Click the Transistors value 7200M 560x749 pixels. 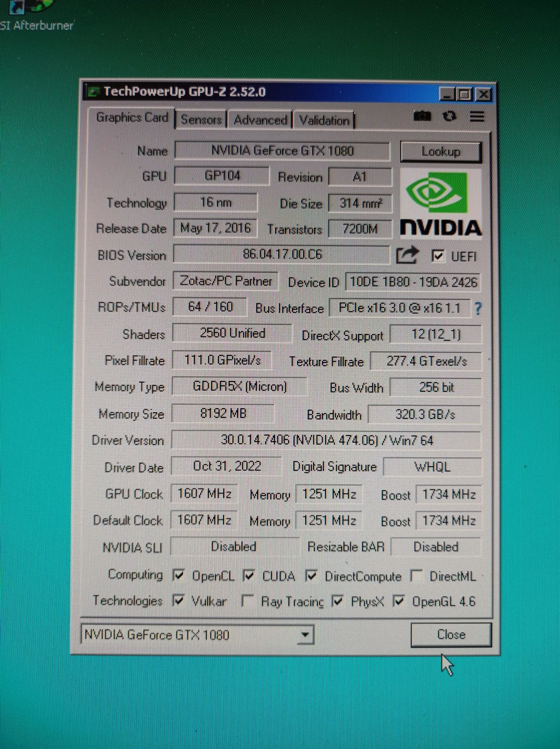click(x=360, y=229)
